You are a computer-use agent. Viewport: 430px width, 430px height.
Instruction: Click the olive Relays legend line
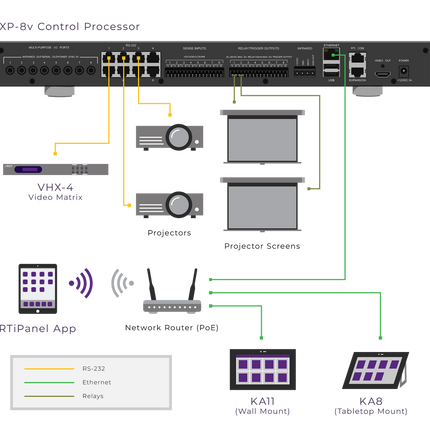pyautogui.click(x=49, y=396)
